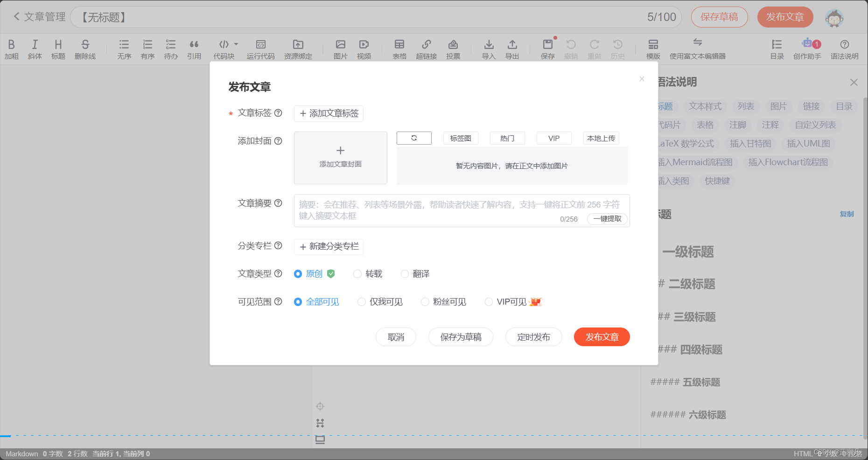Use 一键提取 to extract summary
The height and width of the screenshot is (460, 868).
[607, 219]
